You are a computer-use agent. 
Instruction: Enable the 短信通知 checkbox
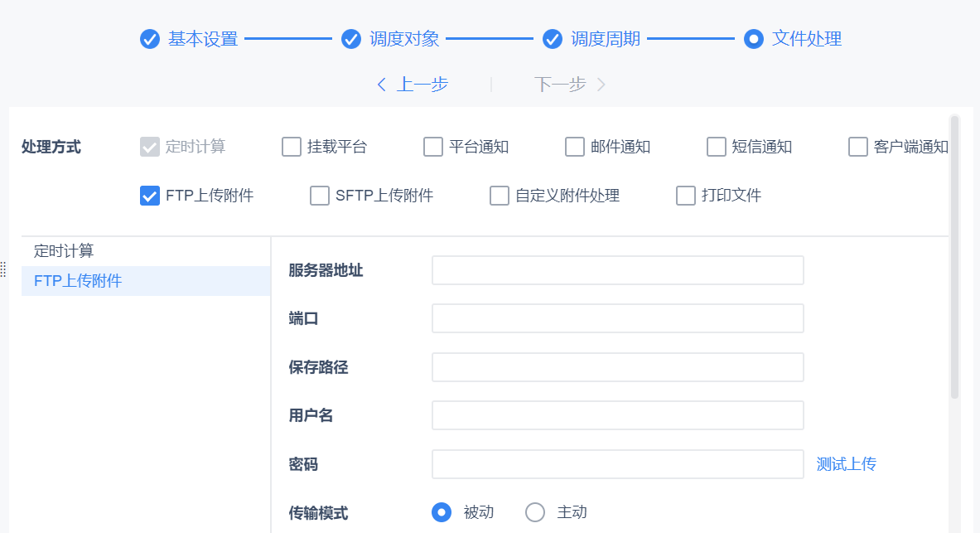click(717, 147)
